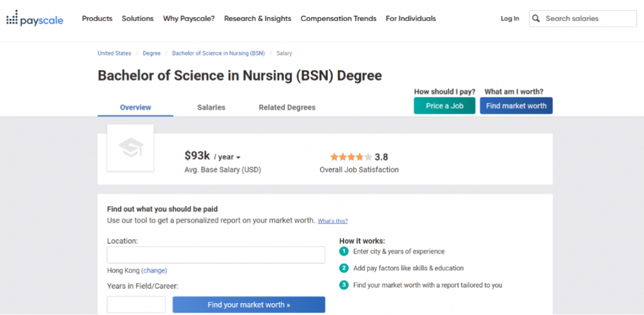Click the Find your market worth » button
644x315 pixels.
coord(249,305)
